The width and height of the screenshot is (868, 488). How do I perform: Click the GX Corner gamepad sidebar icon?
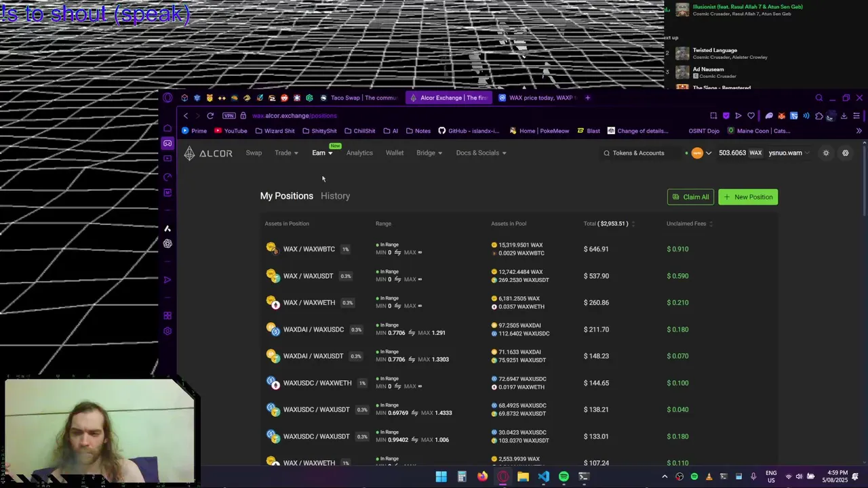[167, 143]
